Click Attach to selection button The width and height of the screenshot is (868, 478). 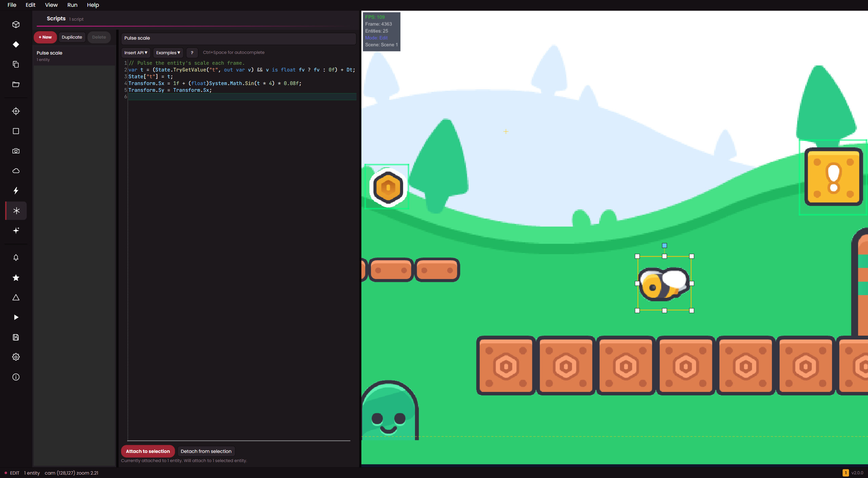(148, 451)
